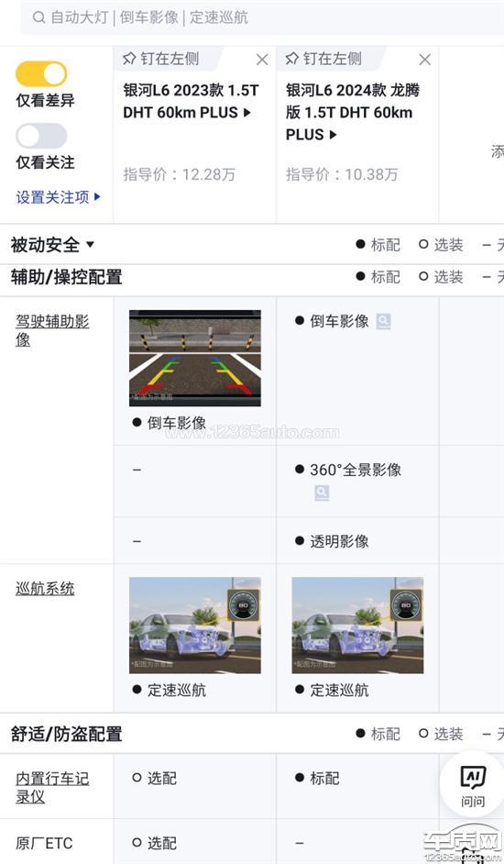Pin the 2024款 龙腾版 model to left
The image size is (504, 864).
(323, 59)
